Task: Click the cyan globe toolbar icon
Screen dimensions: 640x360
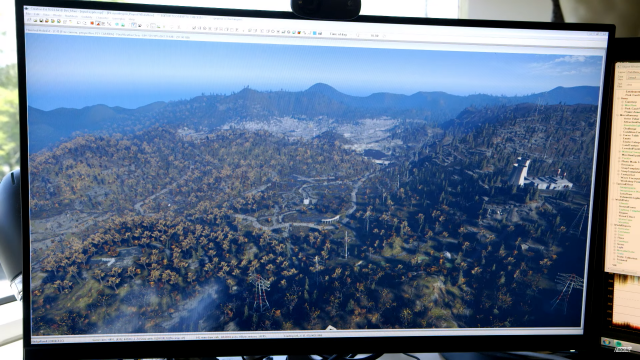Action: (117, 24)
